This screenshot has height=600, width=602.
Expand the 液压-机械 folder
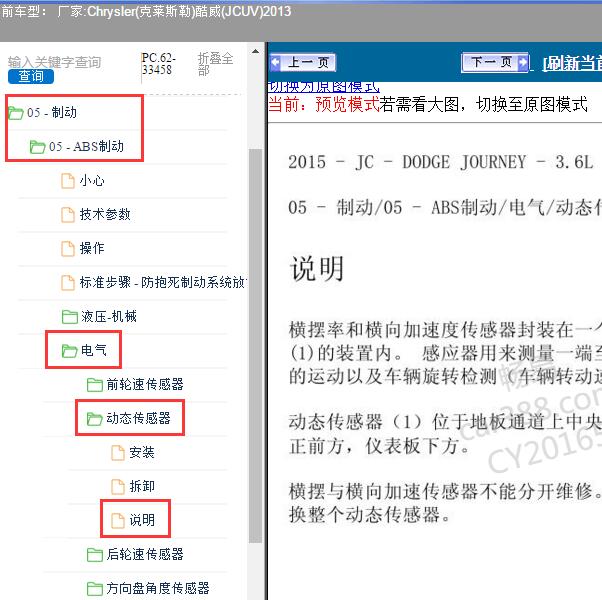[x=109, y=316]
